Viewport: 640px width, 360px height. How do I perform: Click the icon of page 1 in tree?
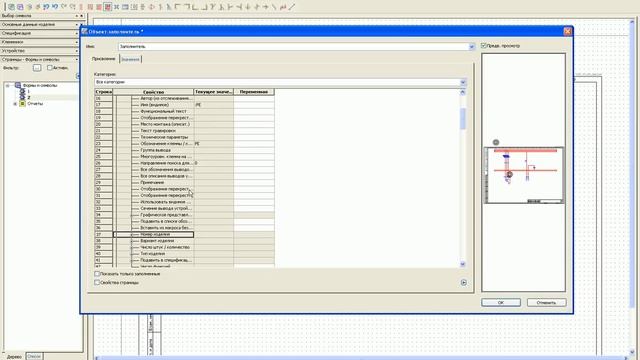click(22, 91)
